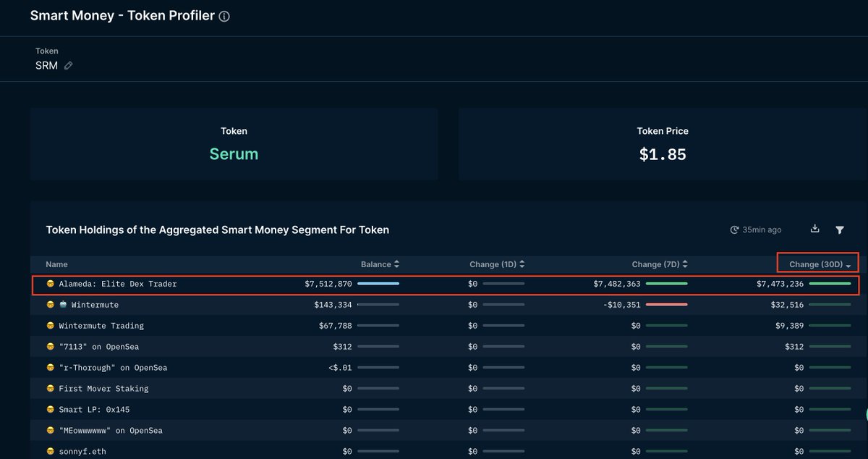This screenshot has width=868, height=459.
Task: Click the Smart Money - Token Profiler title
Action: [x=122, y=15]
